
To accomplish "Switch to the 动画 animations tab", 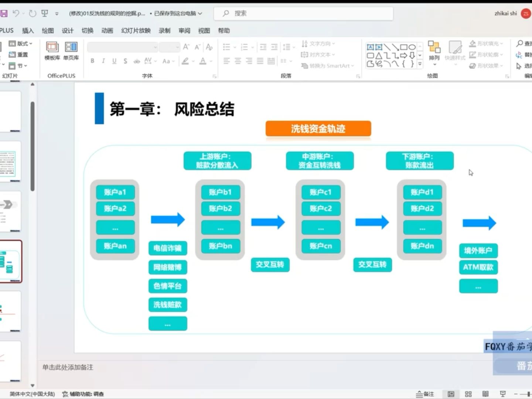I will click(107, 31).
